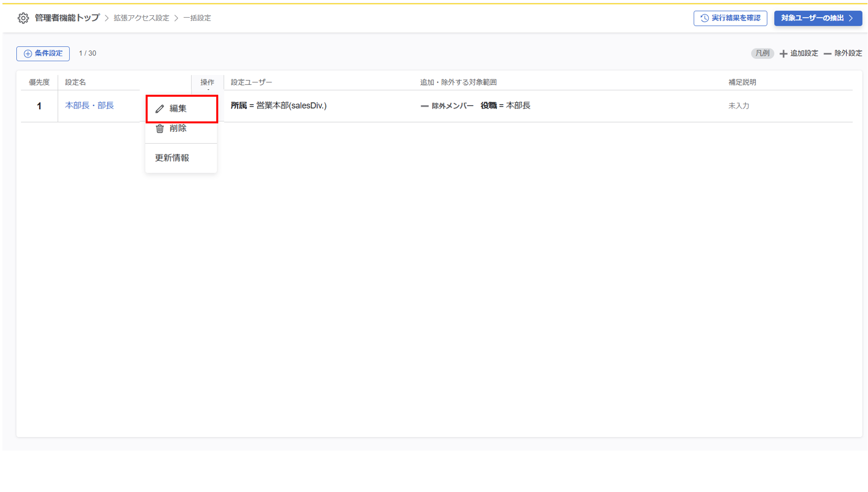
Task: Click chevron arrow on 対象ユーザーの抽出
Action: tap(851, 18)
